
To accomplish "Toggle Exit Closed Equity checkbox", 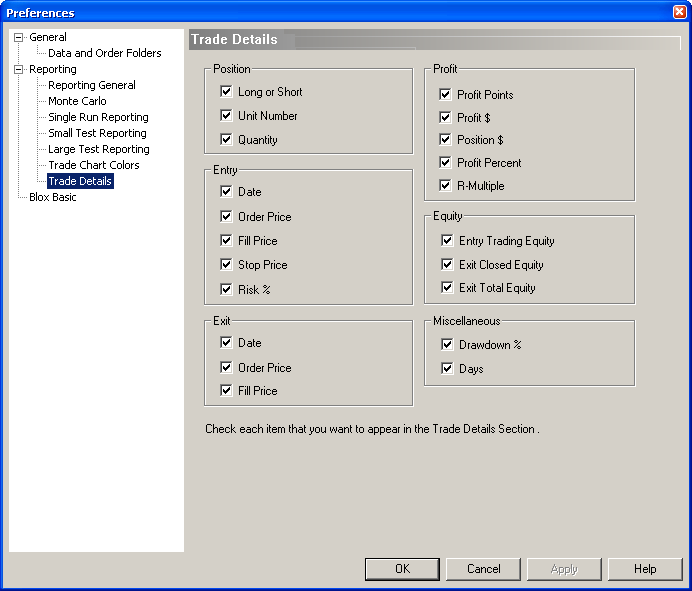I will click(x=447, y=264).
